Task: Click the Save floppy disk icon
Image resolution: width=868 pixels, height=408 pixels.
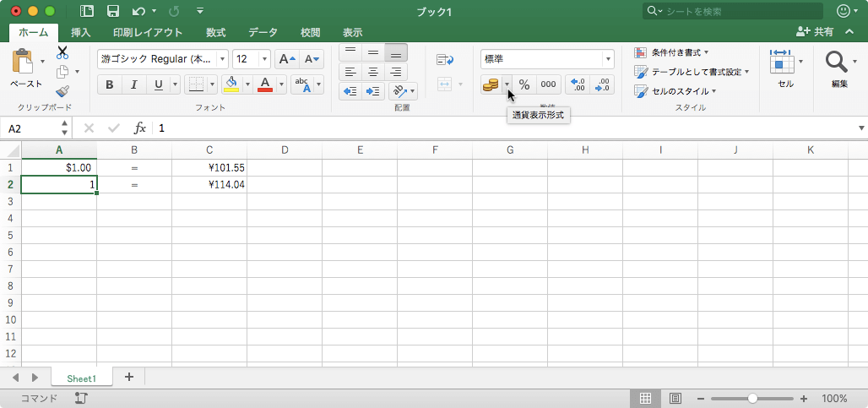Action: [113, 11]
